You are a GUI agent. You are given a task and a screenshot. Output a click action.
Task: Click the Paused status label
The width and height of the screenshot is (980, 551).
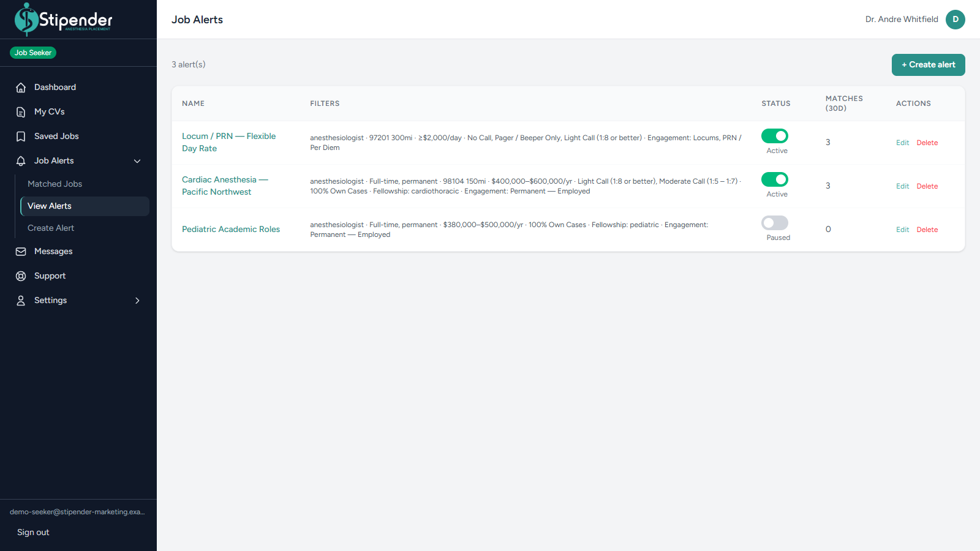[x=778, y=238]
